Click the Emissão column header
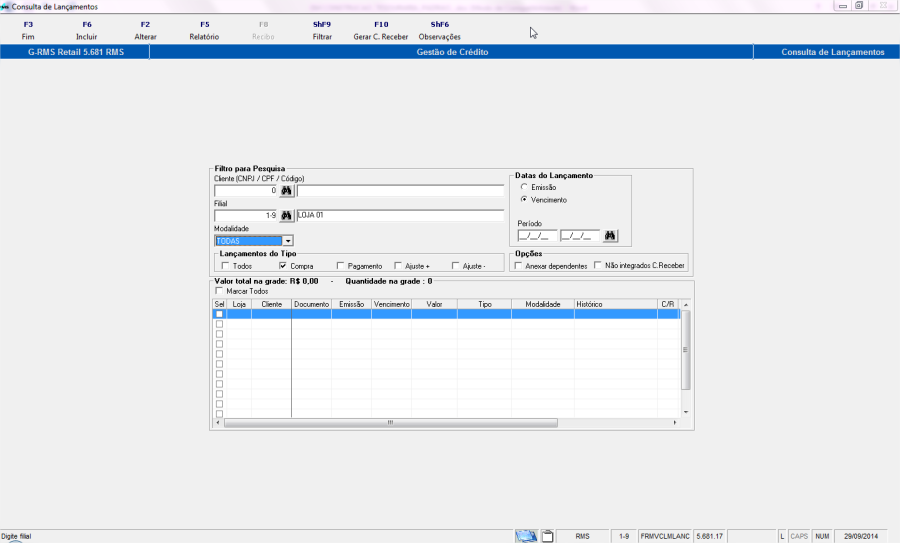This screenshot has height=543, width=900. (x=351, y=304)
